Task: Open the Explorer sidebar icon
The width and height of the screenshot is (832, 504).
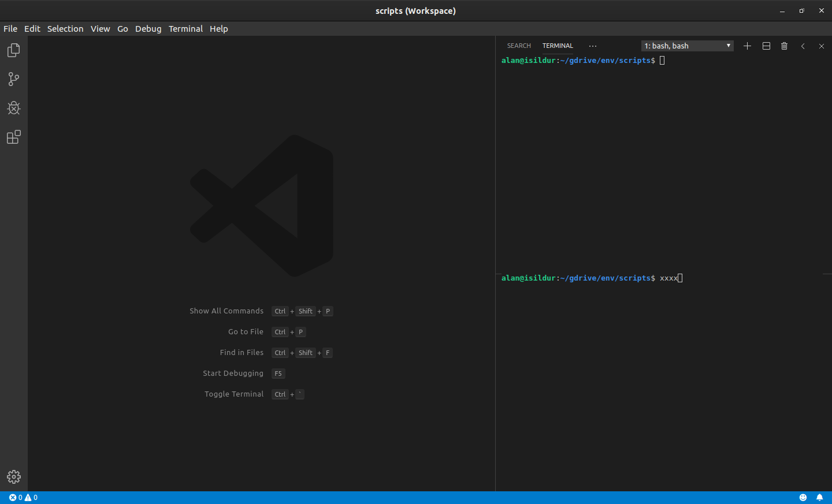Action: click(x=13, y=50)
